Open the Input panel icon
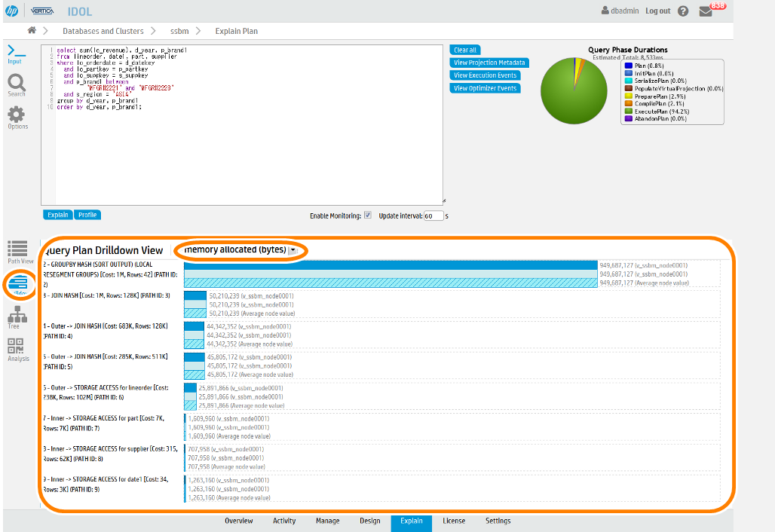This screenshot has width=775, height=532. pos(16,52)
